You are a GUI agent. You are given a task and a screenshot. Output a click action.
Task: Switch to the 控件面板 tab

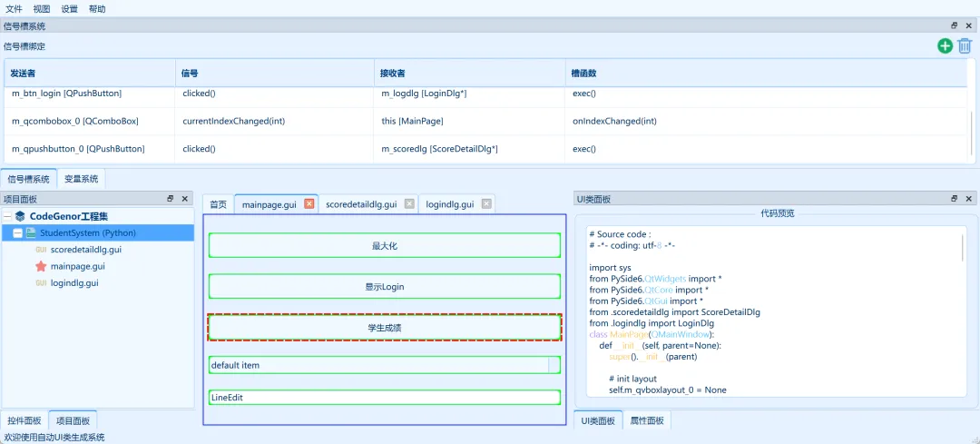(x=24, y=420)
